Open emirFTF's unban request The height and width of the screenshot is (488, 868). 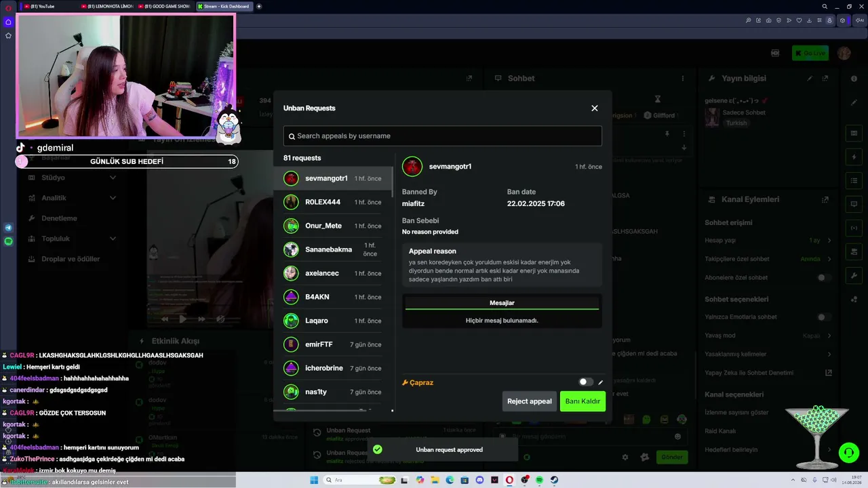click(x=333, y=344)
